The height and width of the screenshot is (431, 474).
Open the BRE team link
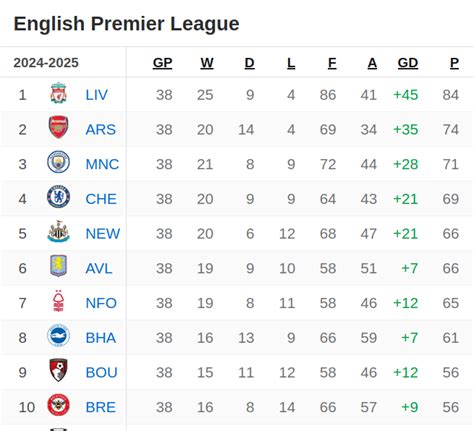tap(100, 407)
